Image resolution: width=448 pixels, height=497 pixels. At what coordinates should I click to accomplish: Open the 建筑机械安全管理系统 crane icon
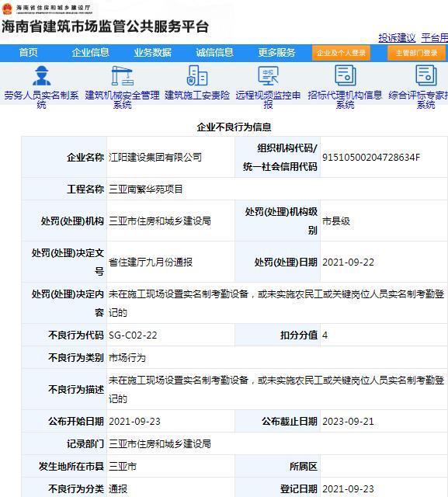pyautogui.click(x=122, y=75)
